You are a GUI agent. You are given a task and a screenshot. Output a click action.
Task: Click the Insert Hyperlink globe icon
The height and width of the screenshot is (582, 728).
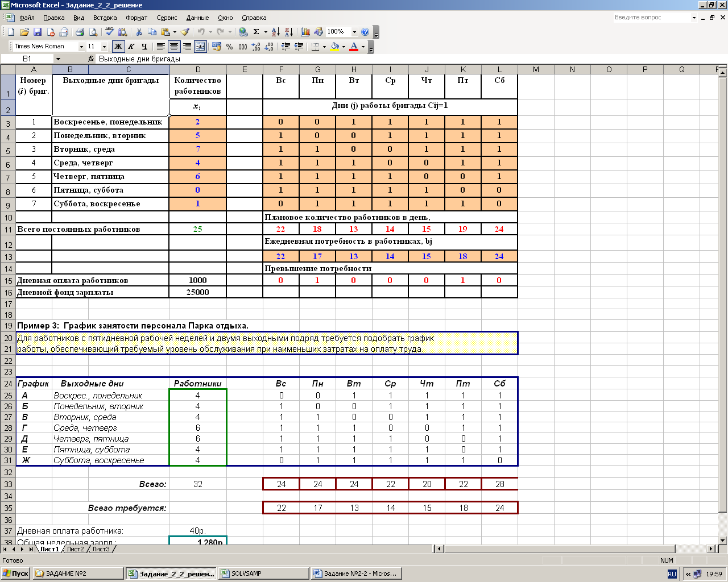243,32
